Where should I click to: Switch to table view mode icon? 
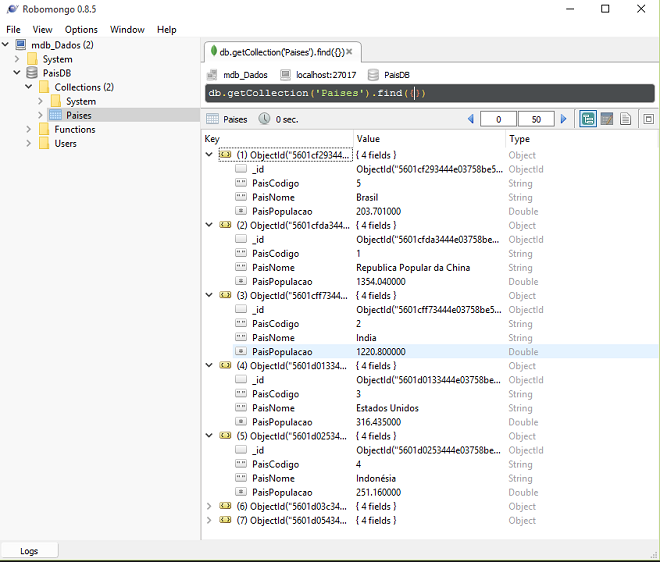pos(607,119)
